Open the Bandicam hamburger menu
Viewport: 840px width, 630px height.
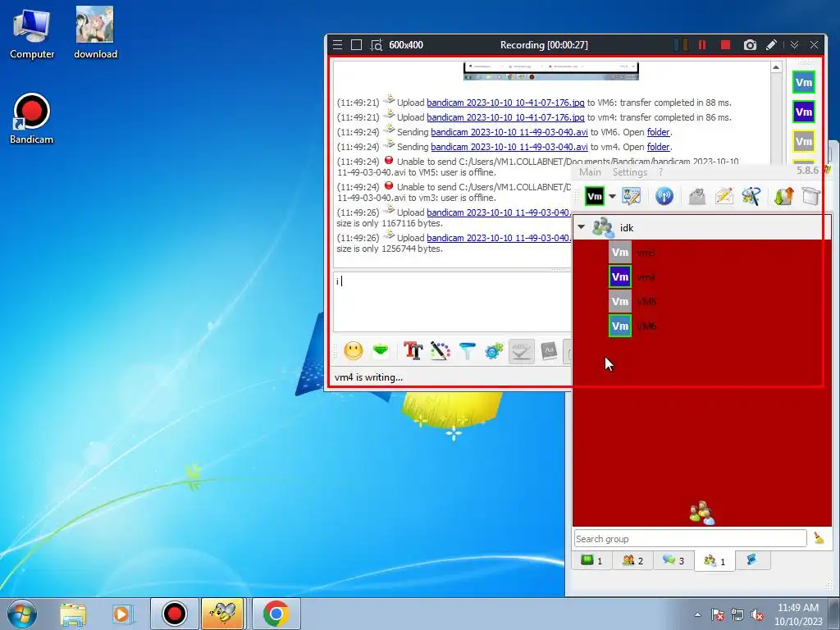tap(337, 45)
